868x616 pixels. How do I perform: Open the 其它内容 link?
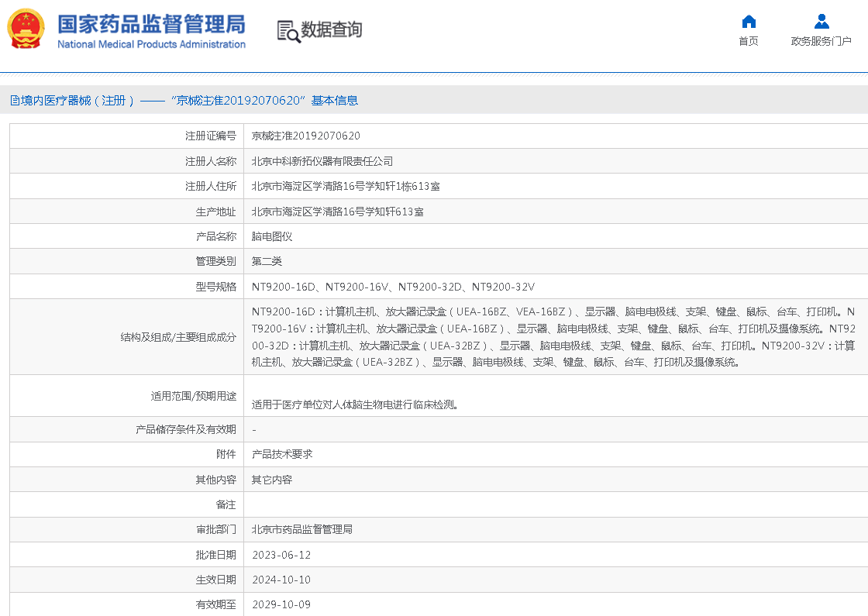272,480
